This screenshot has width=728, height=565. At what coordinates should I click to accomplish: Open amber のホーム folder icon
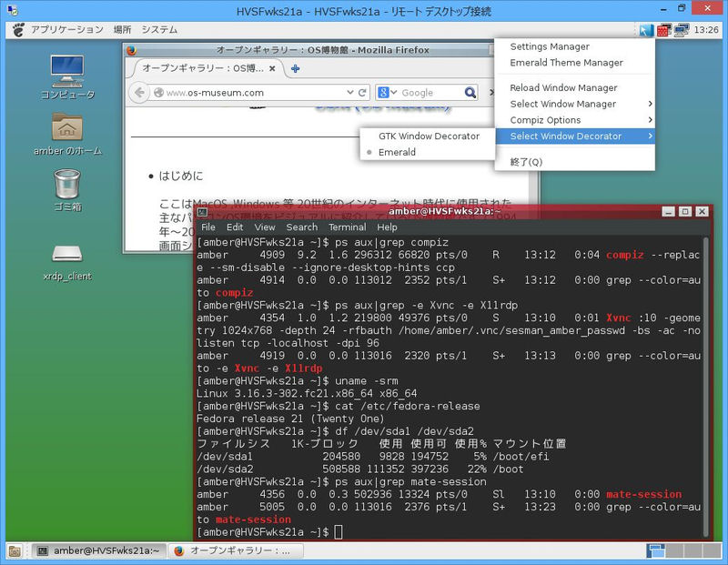[x=67, y=134]
